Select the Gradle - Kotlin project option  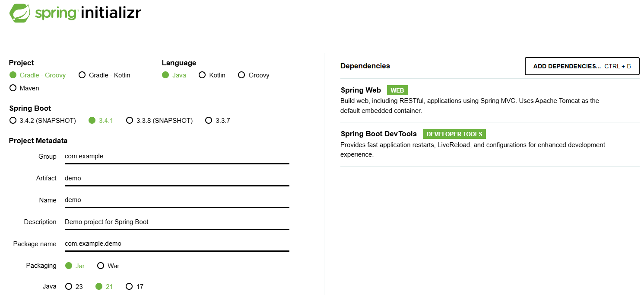click(104, 75)
